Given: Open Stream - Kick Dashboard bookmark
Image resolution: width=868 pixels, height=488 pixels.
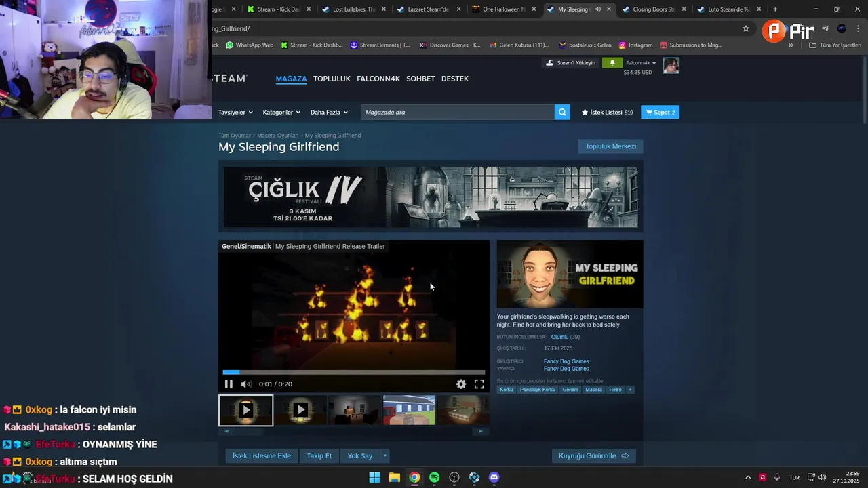Looking at the screenshot, I should (311, 45).
